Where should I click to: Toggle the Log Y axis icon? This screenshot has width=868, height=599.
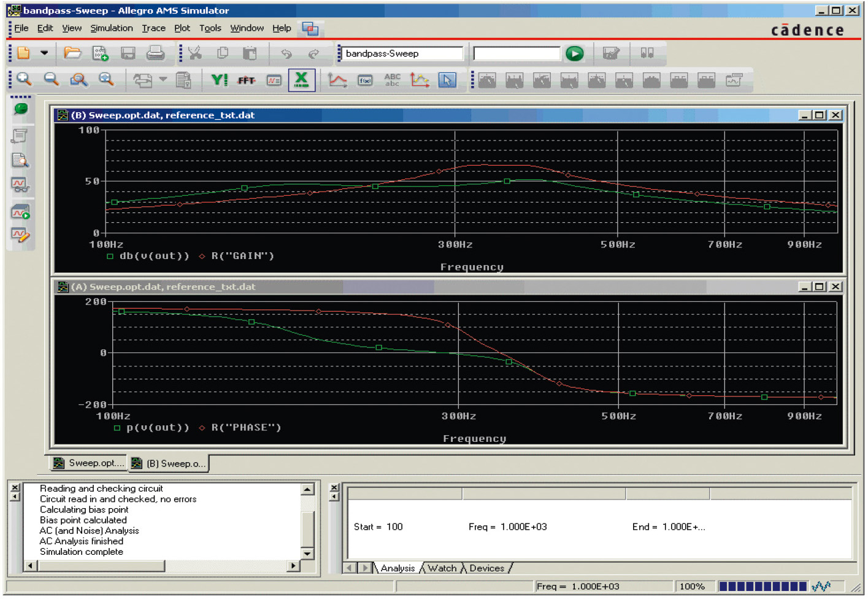click(220, 80)
